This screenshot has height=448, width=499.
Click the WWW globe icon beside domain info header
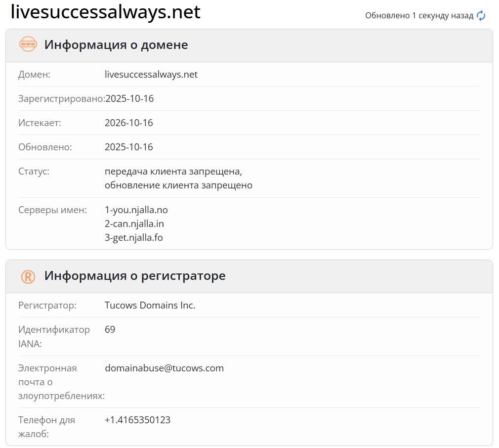click(x=28, y=44)
